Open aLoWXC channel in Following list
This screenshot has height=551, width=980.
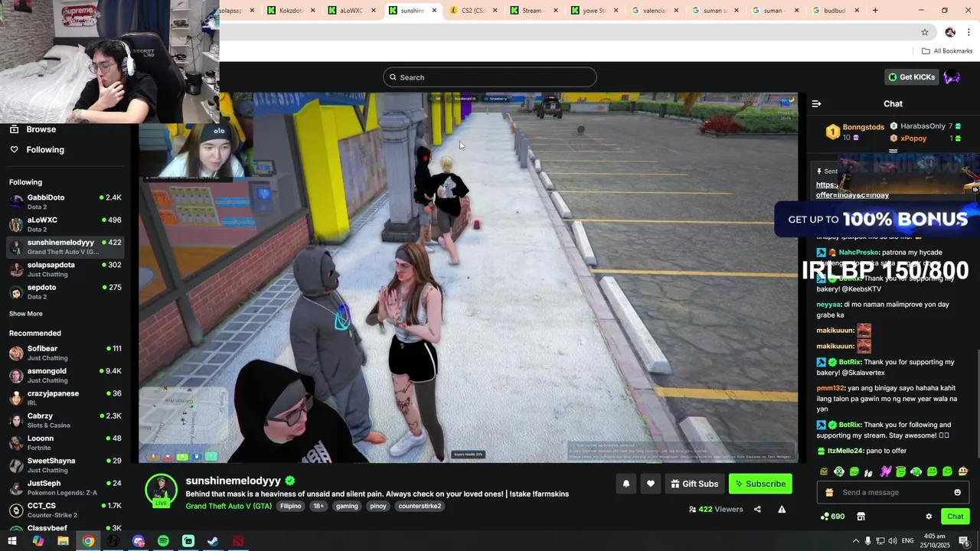point(65,224)
